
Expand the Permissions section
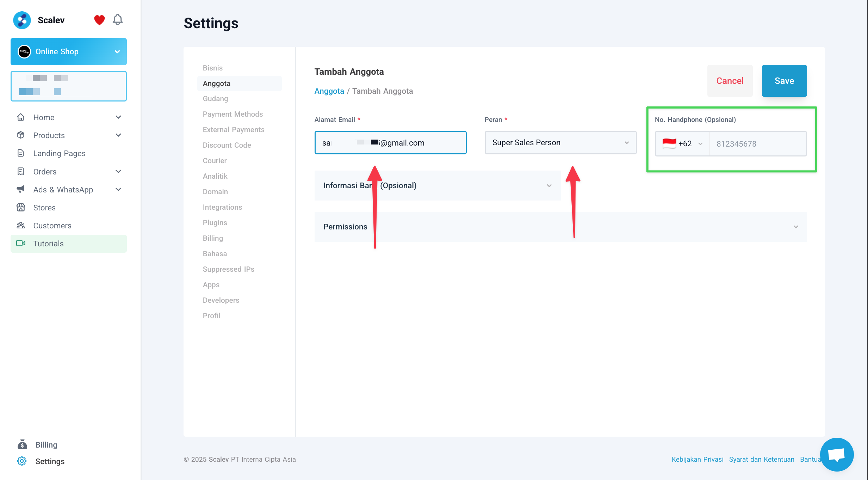coord(560,227)
